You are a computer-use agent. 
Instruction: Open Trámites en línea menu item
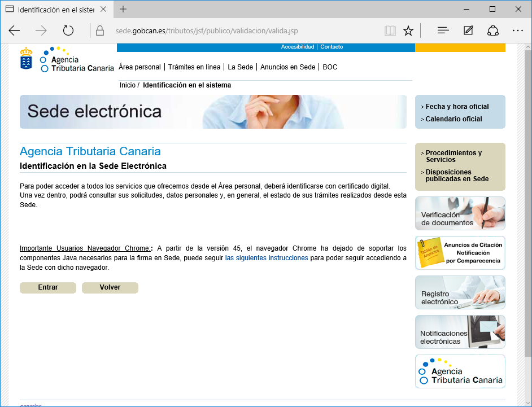(x=194, y=67)
